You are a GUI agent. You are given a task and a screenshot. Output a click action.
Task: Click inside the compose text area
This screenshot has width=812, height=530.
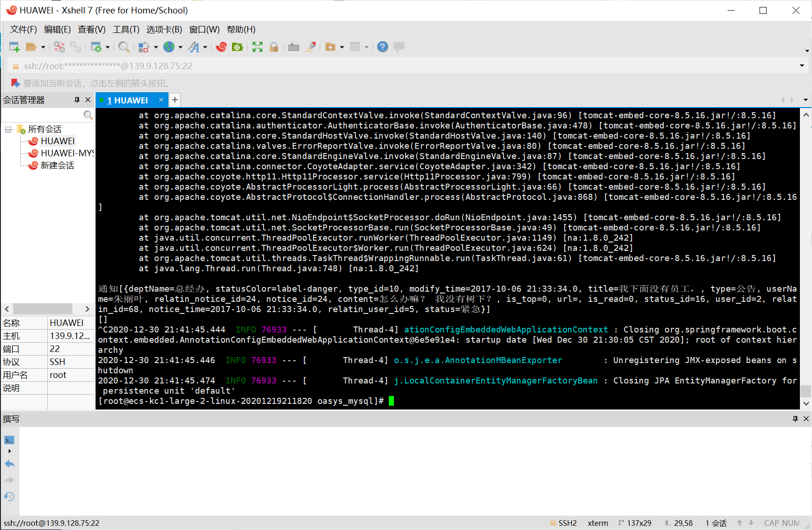[415, 471]
